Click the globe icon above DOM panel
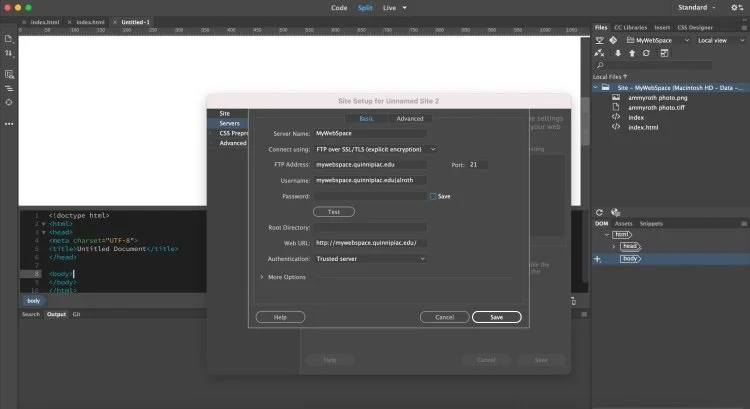 (x=616, y=212)
